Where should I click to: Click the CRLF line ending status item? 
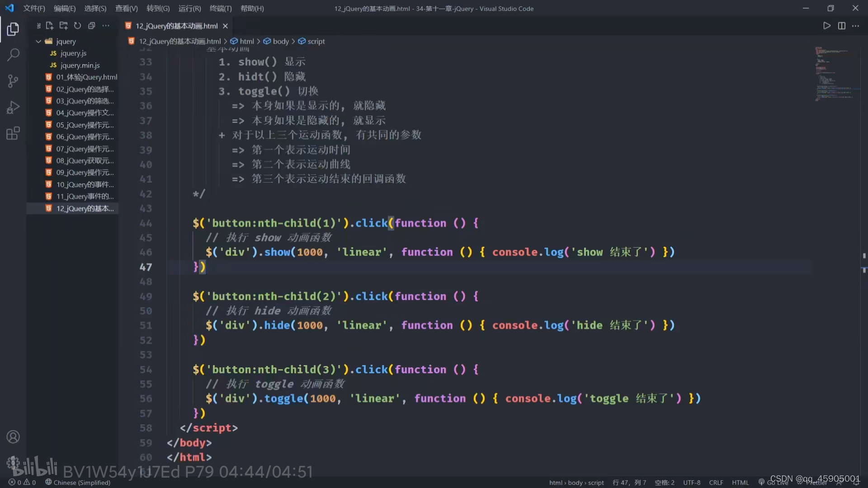(x=716, y=483)
